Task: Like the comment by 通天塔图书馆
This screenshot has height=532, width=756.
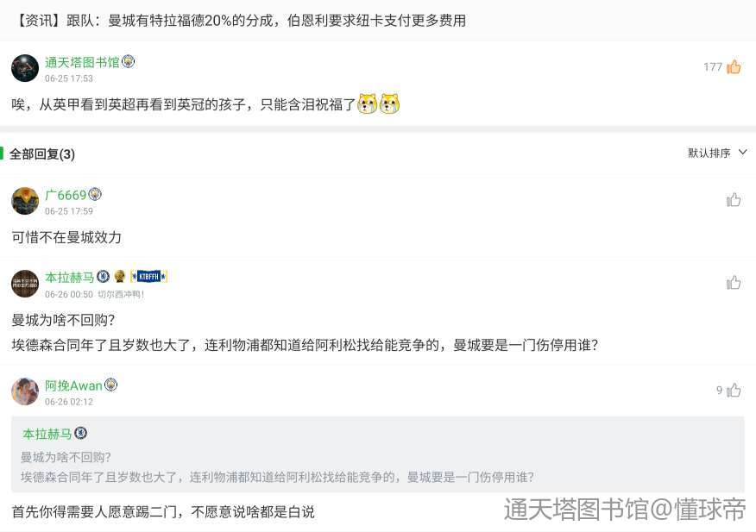Action: (x=734, y=66)
